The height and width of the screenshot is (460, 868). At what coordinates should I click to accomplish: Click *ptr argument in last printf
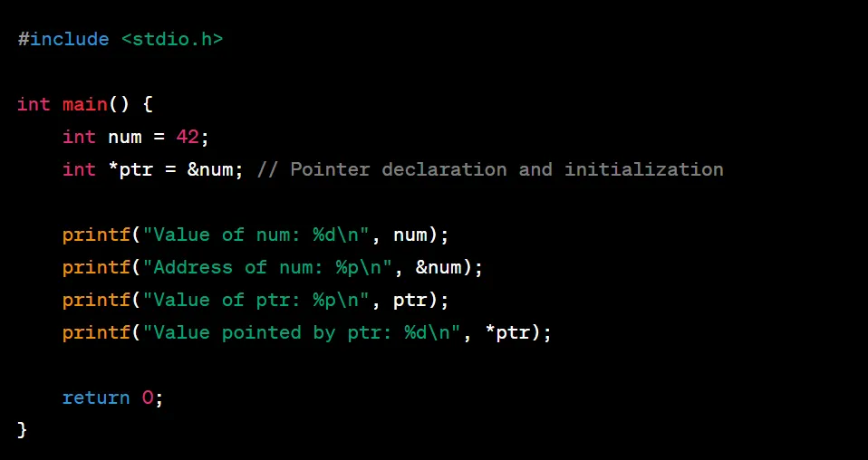(x=506, y=332)
